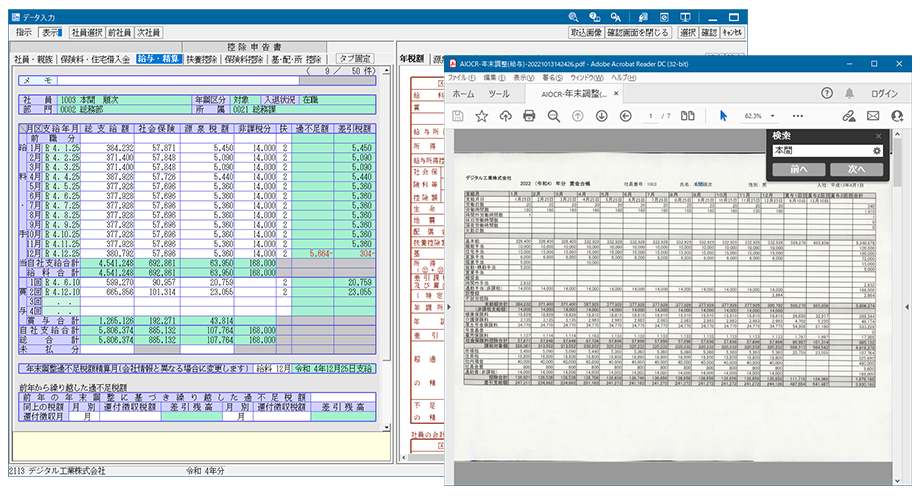Open ウィンドウ menu in Acrobat

pos(587,78)
